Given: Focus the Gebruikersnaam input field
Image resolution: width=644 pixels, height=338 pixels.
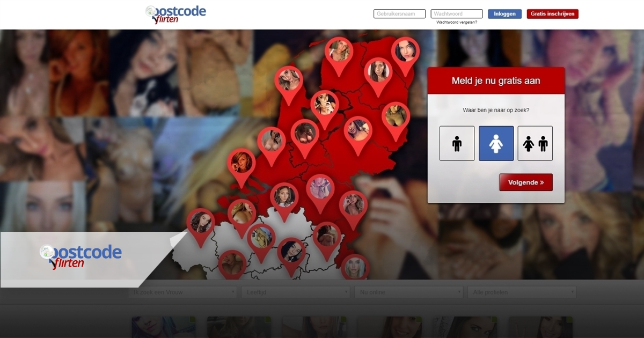Looking at the screenshot, I should point(399,14).
